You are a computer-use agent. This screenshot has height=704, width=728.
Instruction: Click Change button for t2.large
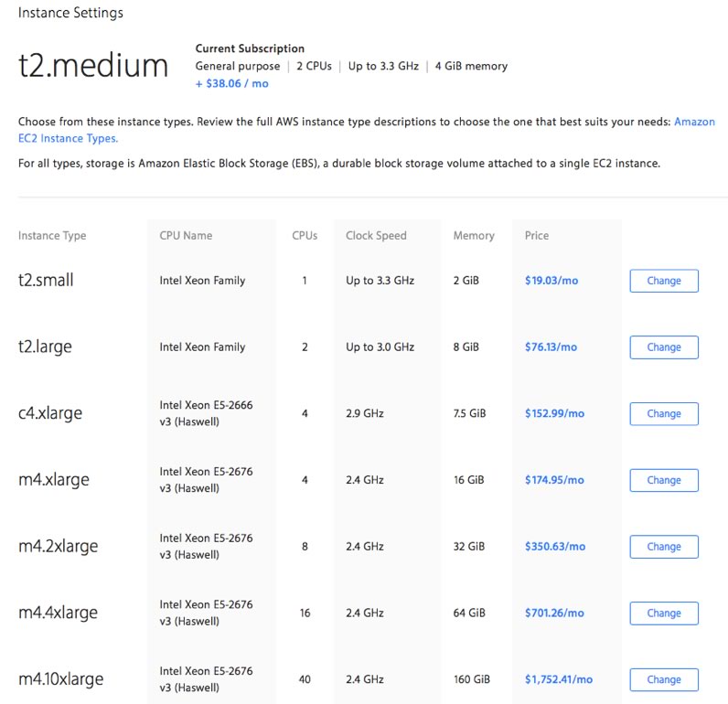tap(664, 347)
